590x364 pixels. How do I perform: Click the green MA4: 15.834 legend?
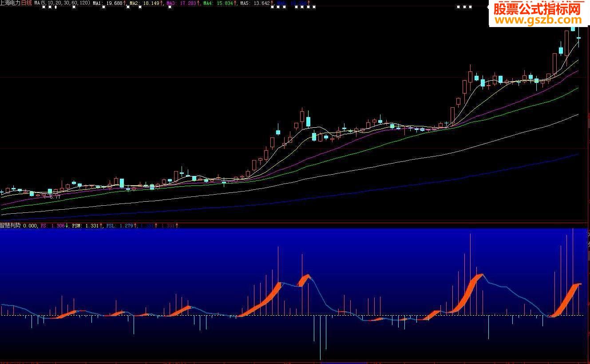tap(218, 3)
